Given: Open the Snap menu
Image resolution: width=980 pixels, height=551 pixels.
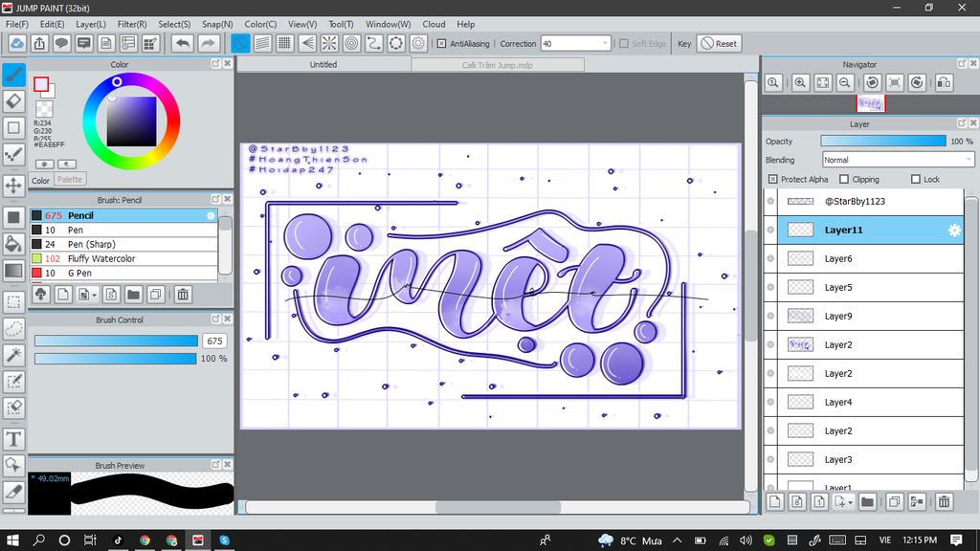Looking at the screenshot, I should pos(217,24).
